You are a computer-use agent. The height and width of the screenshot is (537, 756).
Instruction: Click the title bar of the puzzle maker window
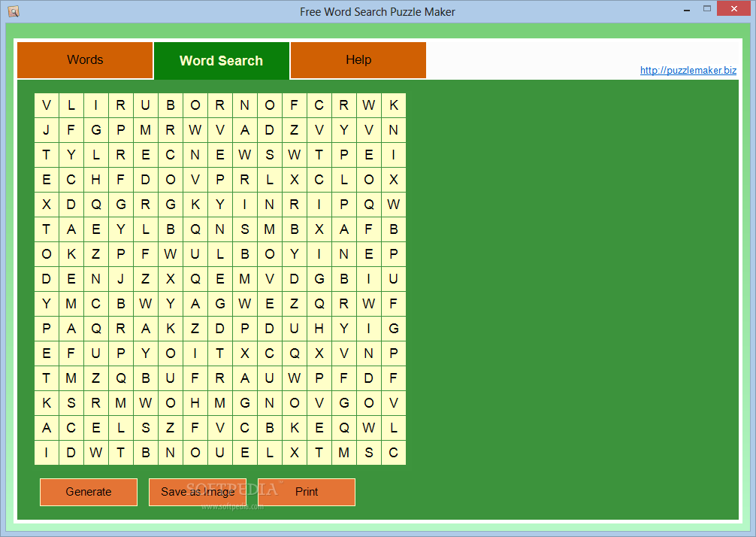point(378,11)
